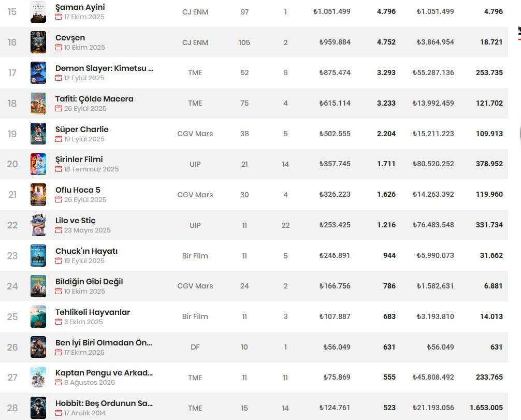Open Ben İyi Biri Olmadan Önce title
Screen dimensions: 521x420
point(104,342)
